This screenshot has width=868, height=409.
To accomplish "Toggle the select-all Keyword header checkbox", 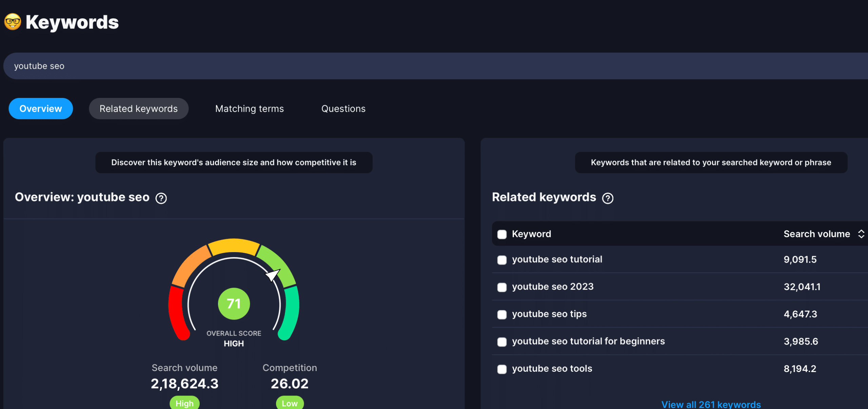I will [x=502, y=234].
